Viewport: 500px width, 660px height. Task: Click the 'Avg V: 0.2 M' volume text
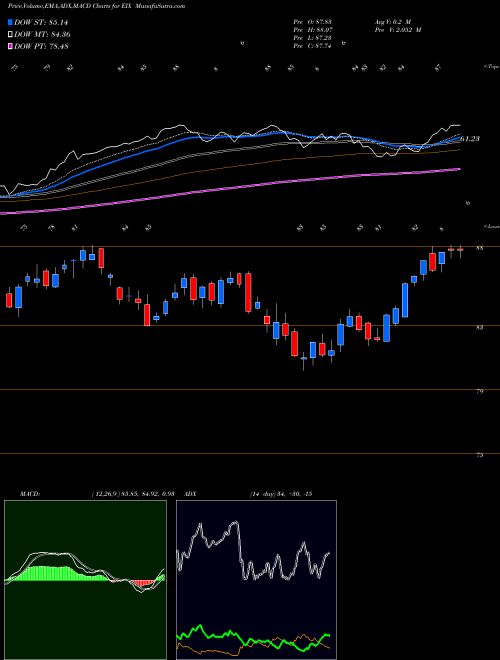tap(392, 22)
